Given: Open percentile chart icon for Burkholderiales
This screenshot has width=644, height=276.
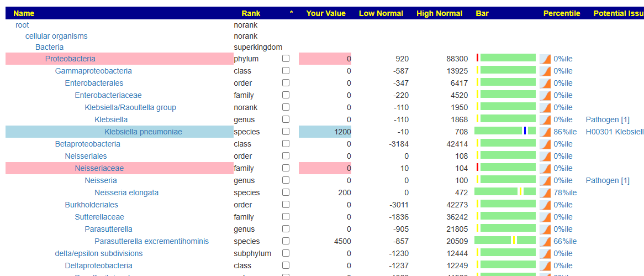Looking at the screenshot, I should pyautogui.click(x=545, y=205).
